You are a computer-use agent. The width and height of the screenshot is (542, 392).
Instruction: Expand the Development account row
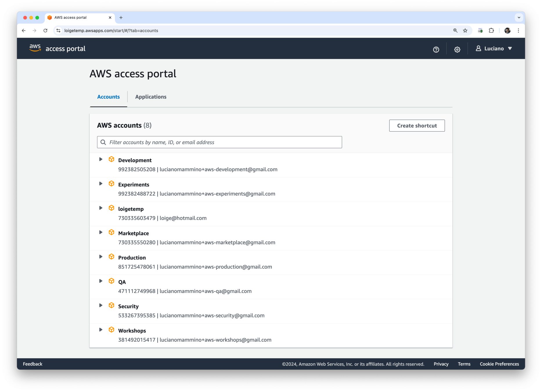point(101,159)
